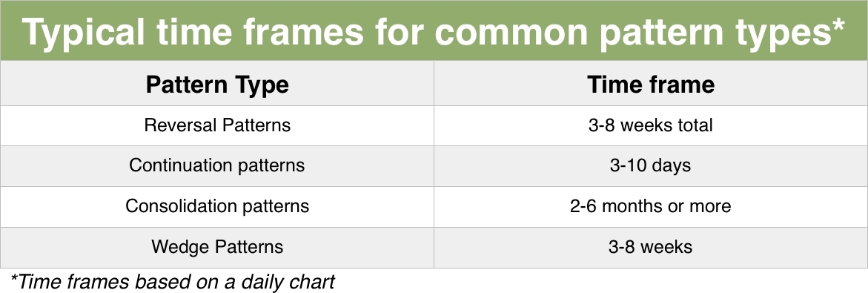This screenshot has height=293, width=868.
Task: Select the 'Wedge Patterns' cell
Action: point(217,247)
